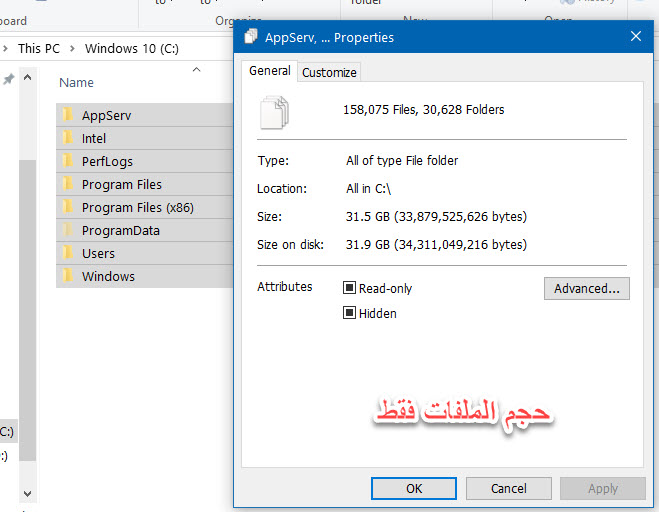Viewport: 659px width, 512px height.
Task: Click navigation pane scroll down arrow
Action: [27, 493]
